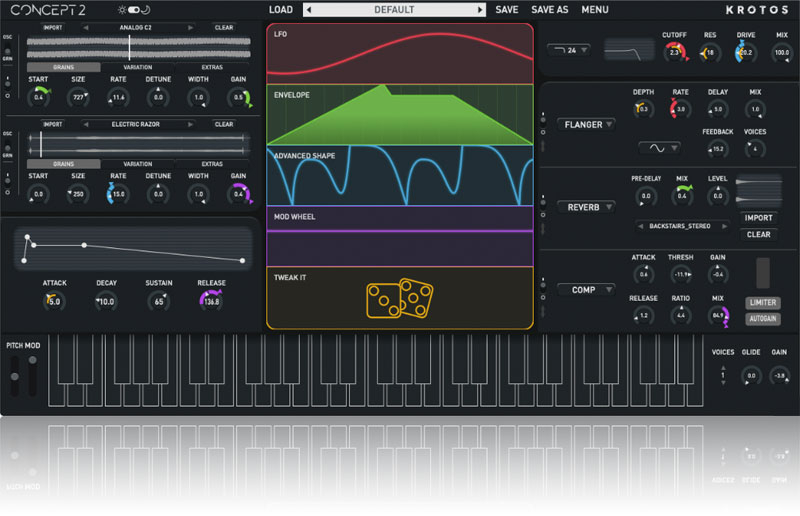This screenshot has width=800, height=516.
Task: Click the SAVE AS button
Action: (549, 10)
